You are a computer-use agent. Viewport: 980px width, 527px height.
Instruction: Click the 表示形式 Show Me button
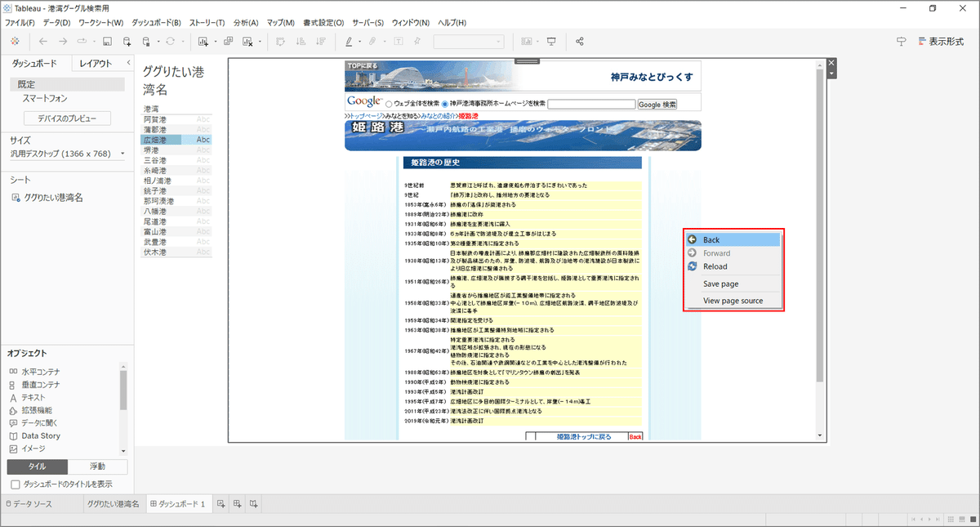940,41
